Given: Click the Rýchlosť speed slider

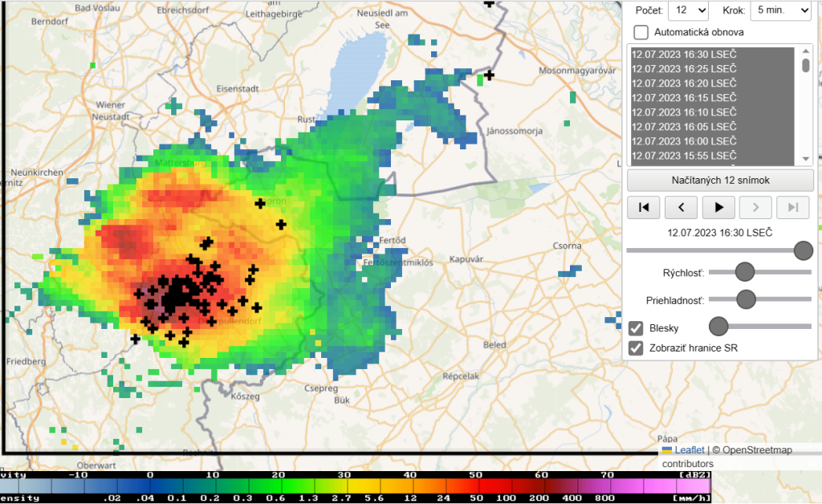Looking at the screenshot, I should [759, 272].
